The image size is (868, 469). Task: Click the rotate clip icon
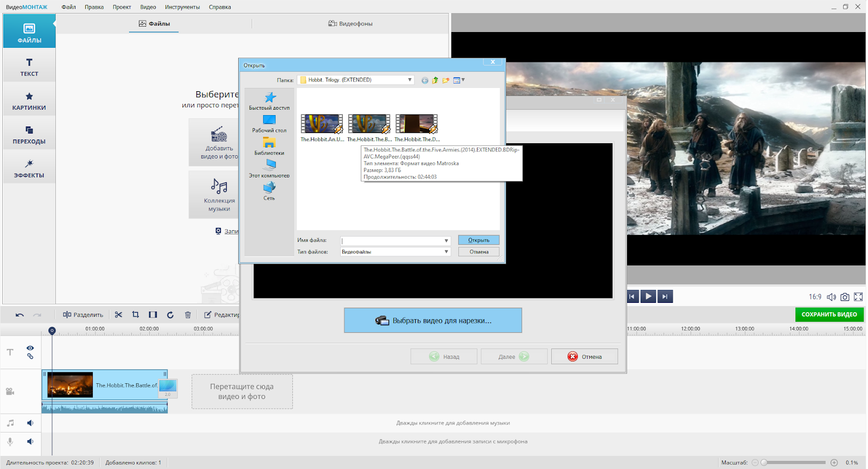click(170, 315)
